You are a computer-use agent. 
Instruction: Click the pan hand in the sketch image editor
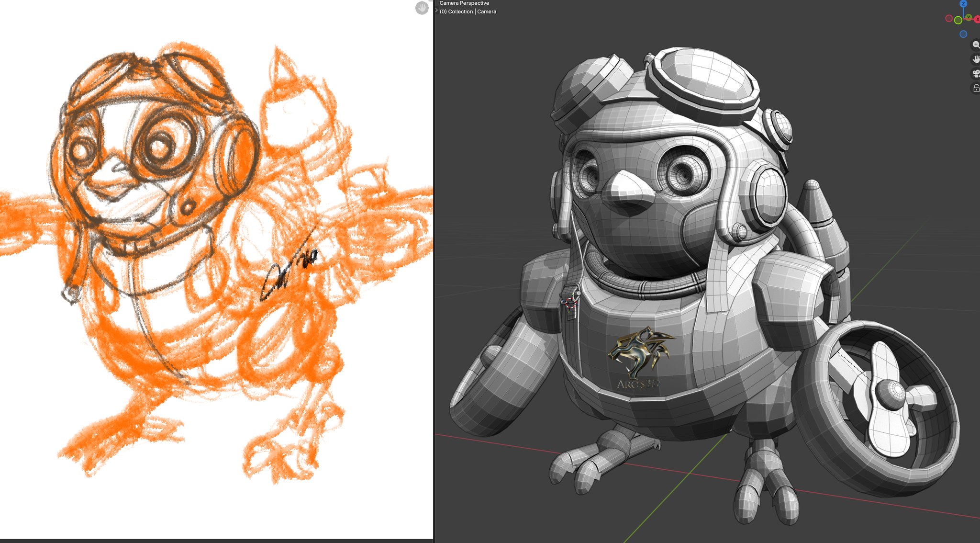422,8
